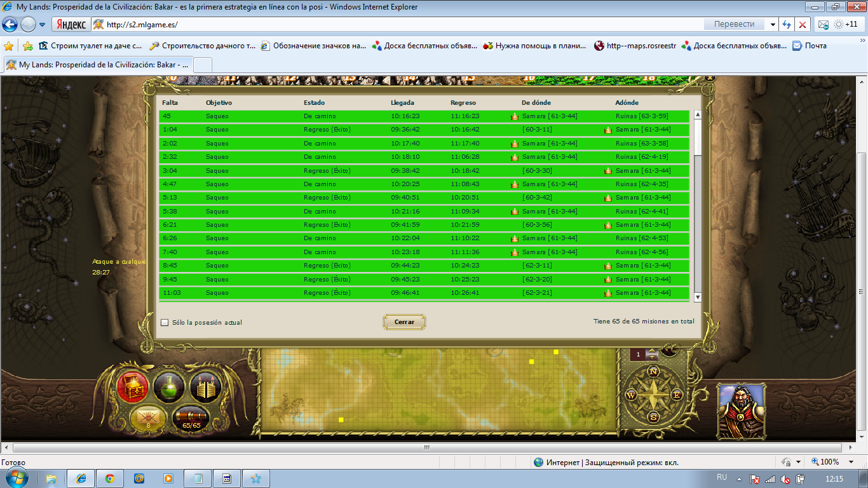The height and width of the screenshot is (488, 868).
Task: Open Windows Start menu
Action: [17, 478]
